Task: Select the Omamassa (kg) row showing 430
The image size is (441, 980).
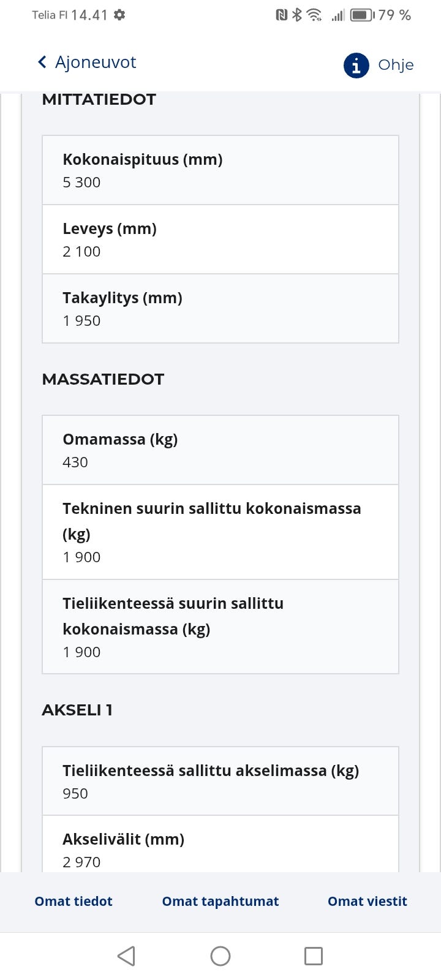Action: (221, 450)
